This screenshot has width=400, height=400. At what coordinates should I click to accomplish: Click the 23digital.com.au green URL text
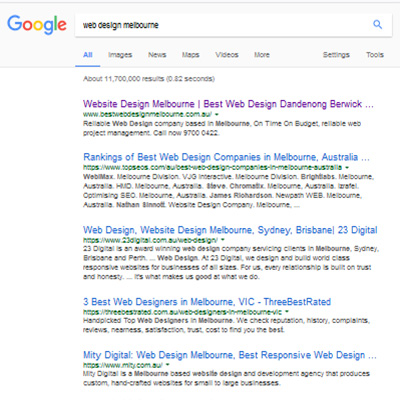[x=150, y=240]
